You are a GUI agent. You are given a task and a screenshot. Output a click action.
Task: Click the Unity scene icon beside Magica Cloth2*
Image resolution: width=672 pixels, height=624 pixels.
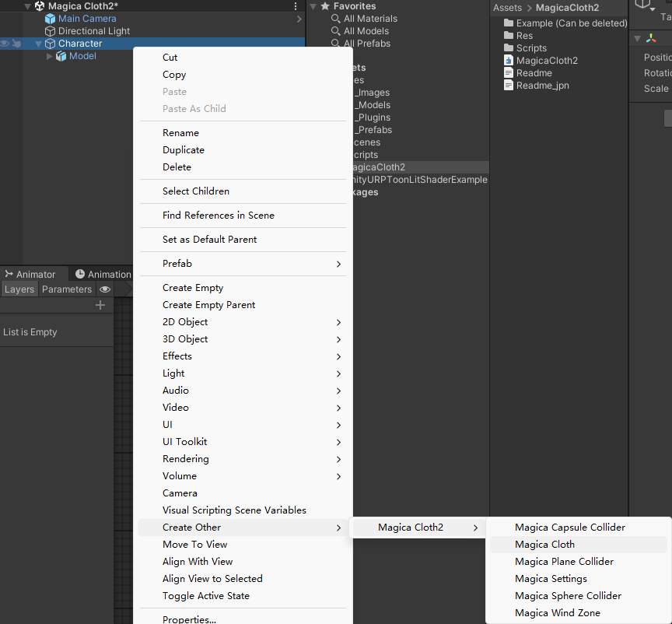(x=40, y=6)
